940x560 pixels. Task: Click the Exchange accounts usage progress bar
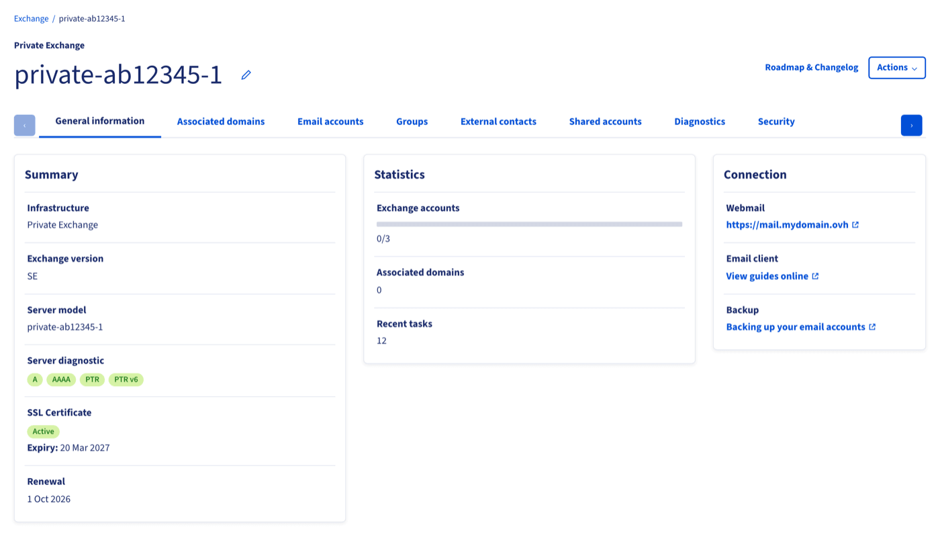click(529, 224)
